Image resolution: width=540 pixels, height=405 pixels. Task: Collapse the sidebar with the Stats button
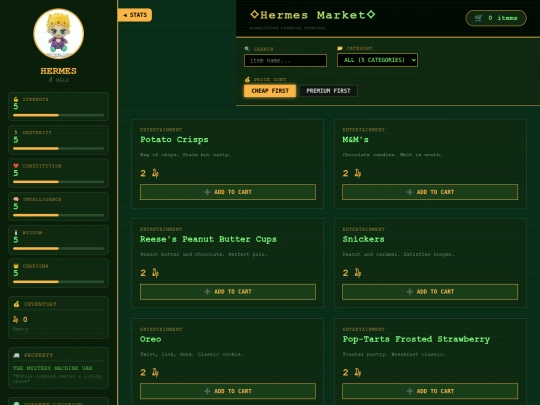135,15
